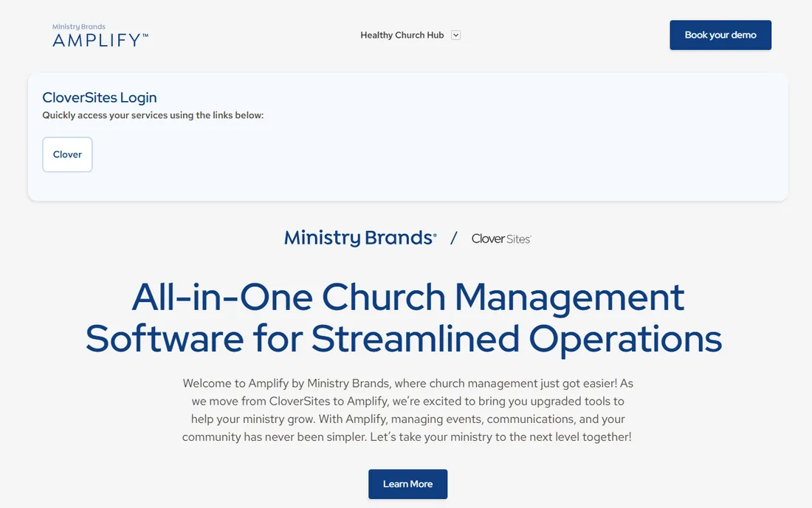This screenshot has width=812, height=508.
Task: Click 'Quickly access your services' text
Action: coord(153,115)
